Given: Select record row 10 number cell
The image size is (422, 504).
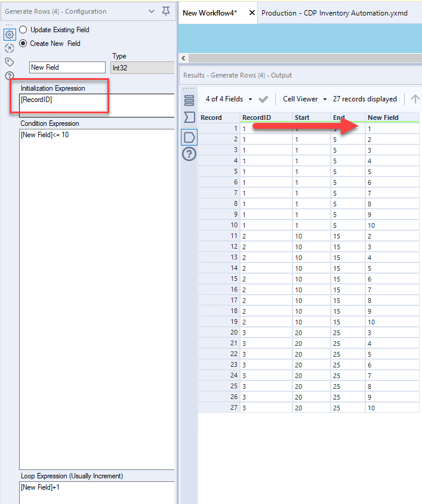Looking at the screenshot, I should [x=219, y=225].
